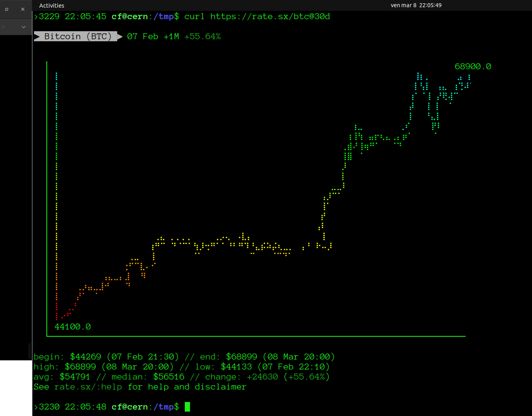
Task: Click the Bitcoin (BTC) header label
Action: click(78, 36)
